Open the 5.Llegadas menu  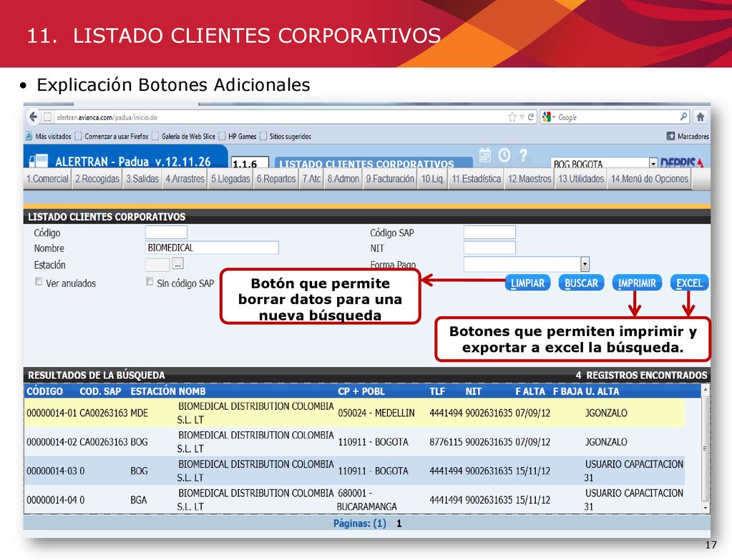230,179
